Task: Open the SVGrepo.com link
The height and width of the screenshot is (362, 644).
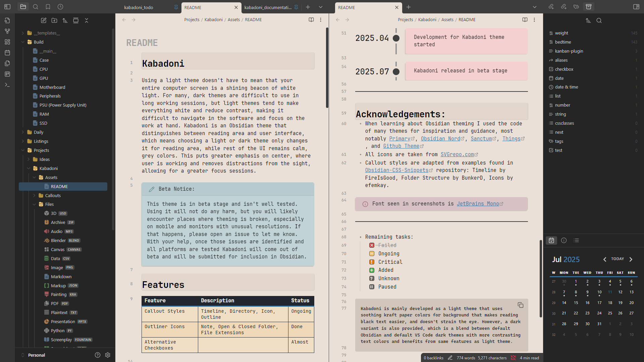Action: click(x=457, y=155)
